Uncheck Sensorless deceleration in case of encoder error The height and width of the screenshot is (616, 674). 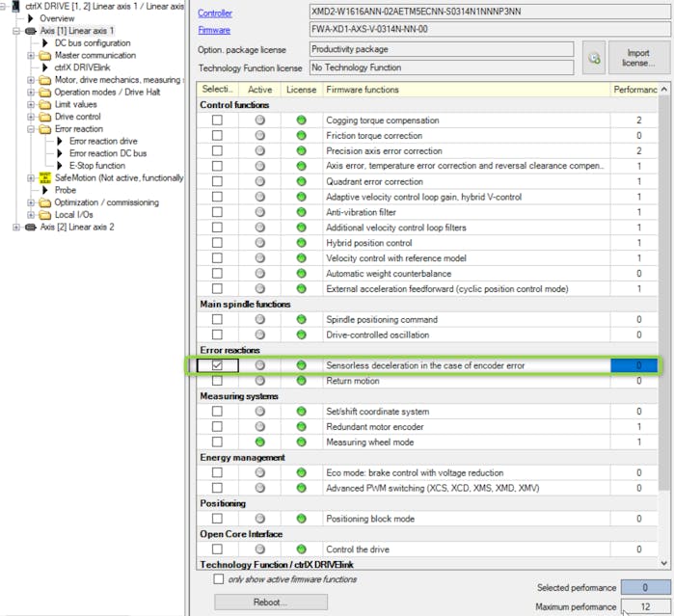tap(217, 365)
